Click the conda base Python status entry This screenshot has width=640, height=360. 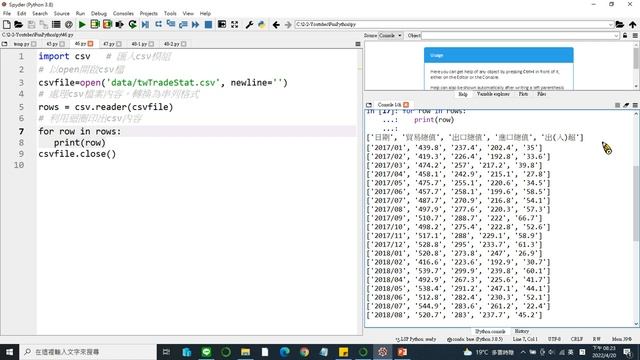[x=475, y=339]
